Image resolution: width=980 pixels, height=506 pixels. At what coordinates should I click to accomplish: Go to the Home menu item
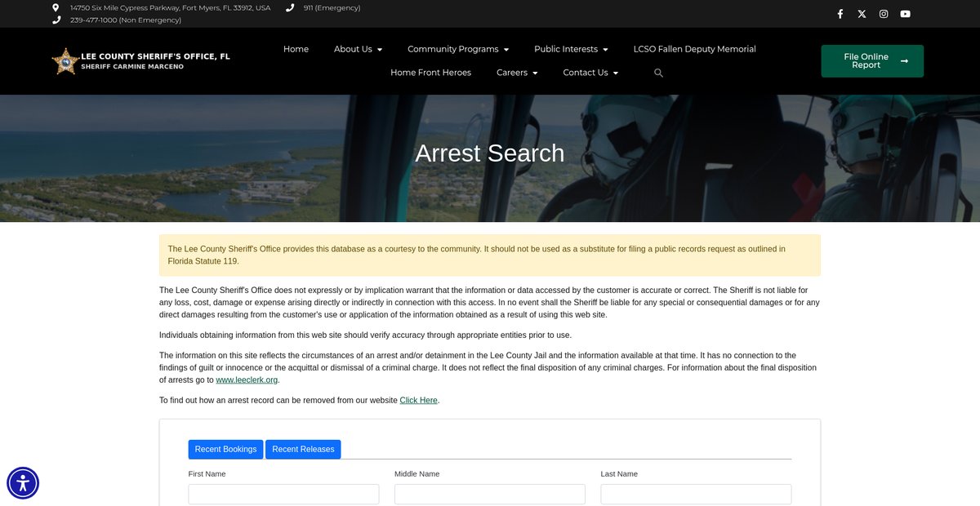pos(296,49)
